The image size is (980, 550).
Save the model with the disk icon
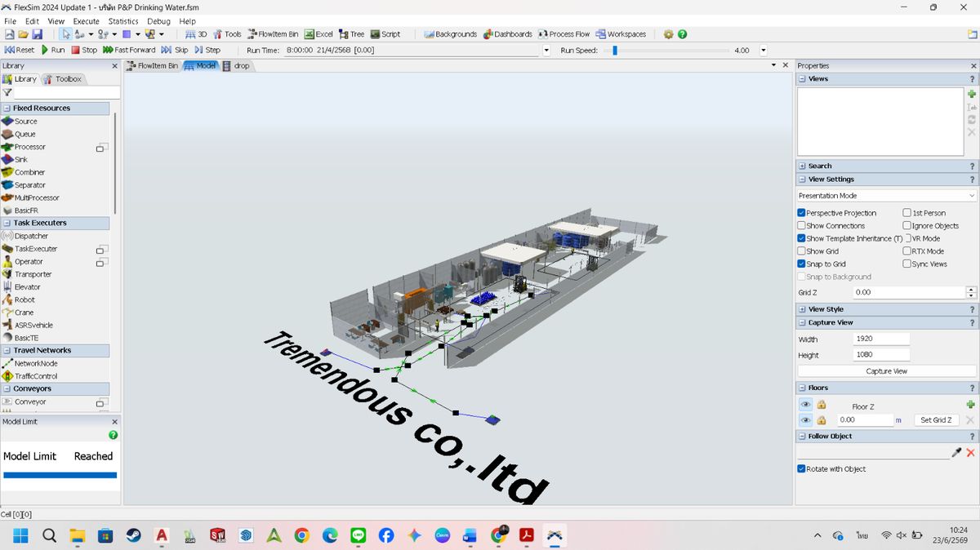tap(37, 34)
